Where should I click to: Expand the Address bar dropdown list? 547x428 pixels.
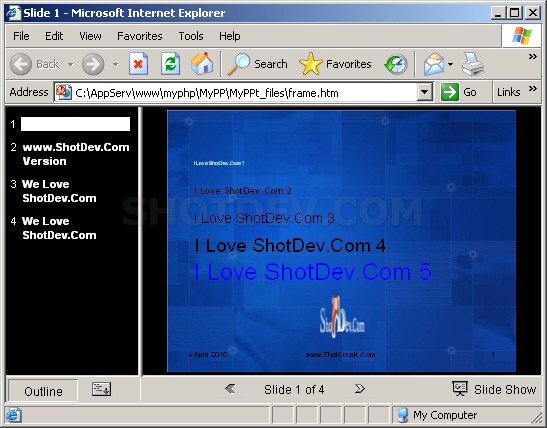click(x=425, y=92)
